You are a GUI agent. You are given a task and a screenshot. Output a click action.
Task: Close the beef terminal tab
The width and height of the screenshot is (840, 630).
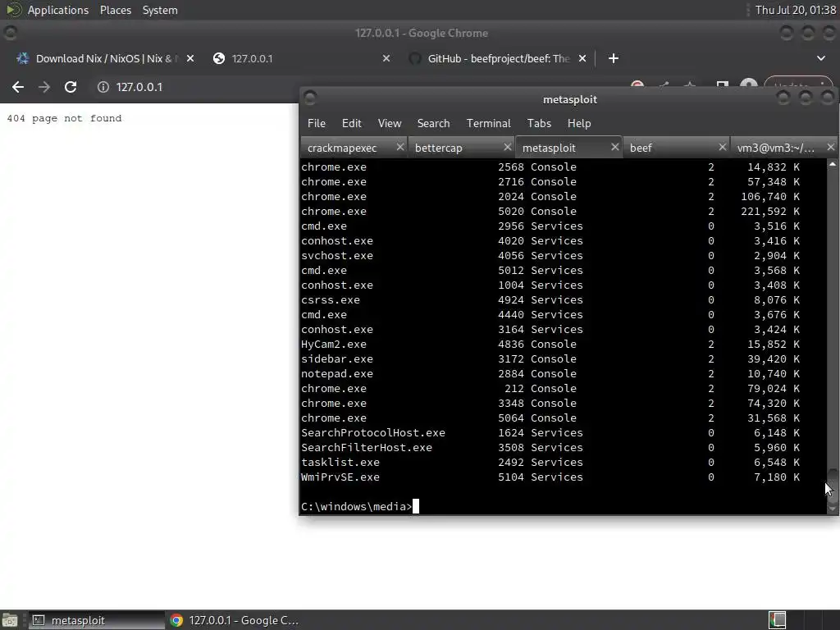722,147
